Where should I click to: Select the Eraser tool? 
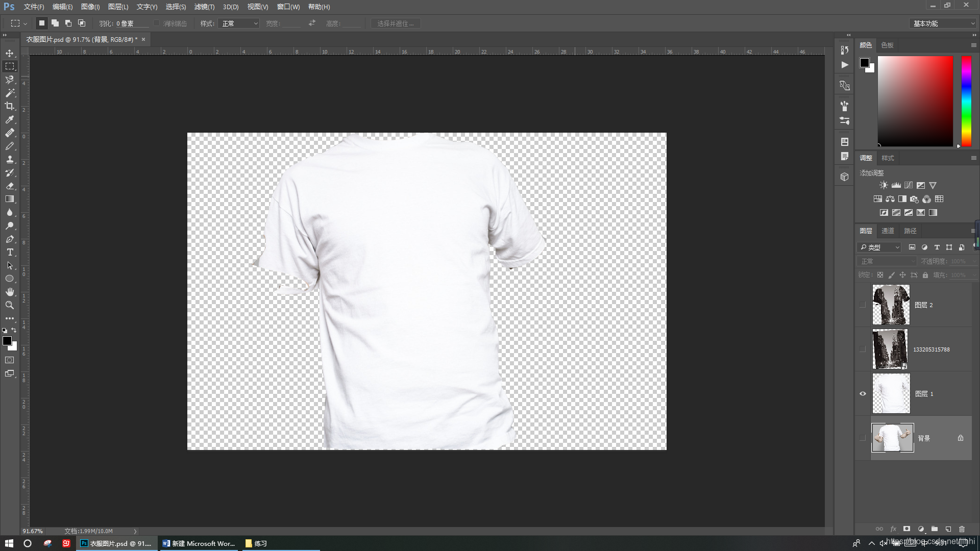10,186
